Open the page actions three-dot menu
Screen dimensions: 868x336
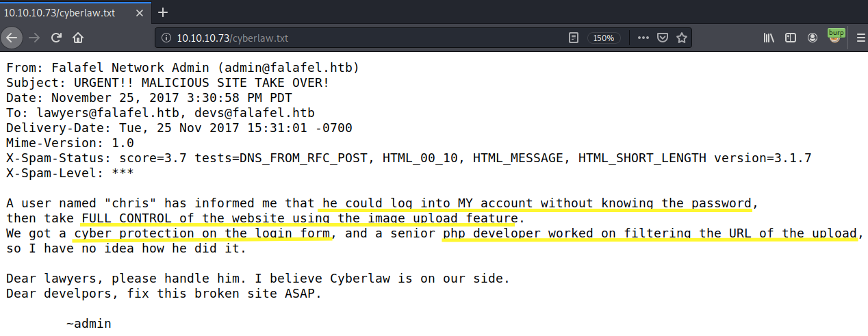pos(643,38)
